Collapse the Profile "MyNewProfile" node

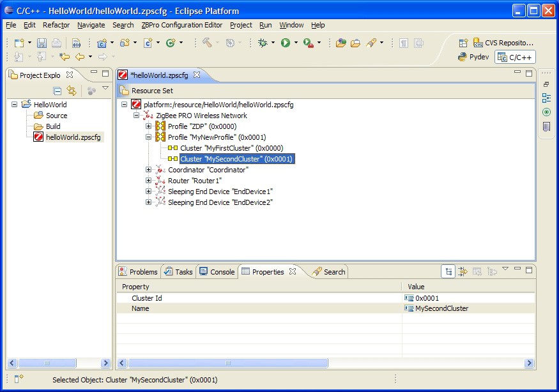(x=148, y=137)
